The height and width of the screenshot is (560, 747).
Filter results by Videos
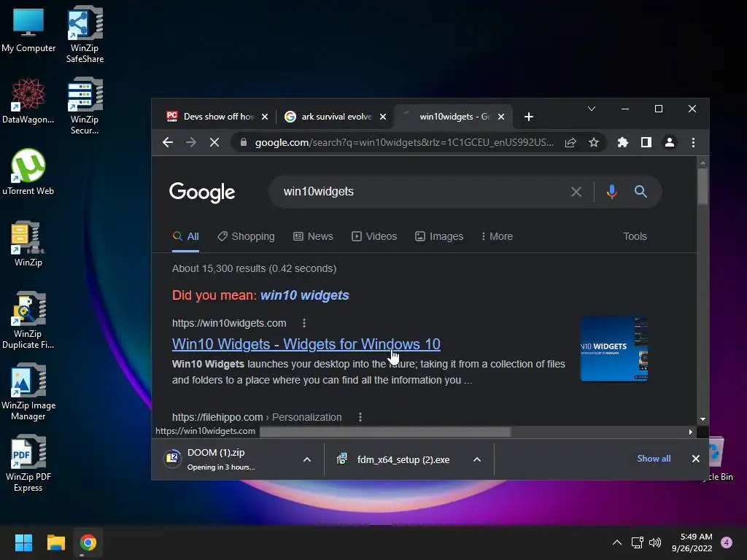click(374, 237)
